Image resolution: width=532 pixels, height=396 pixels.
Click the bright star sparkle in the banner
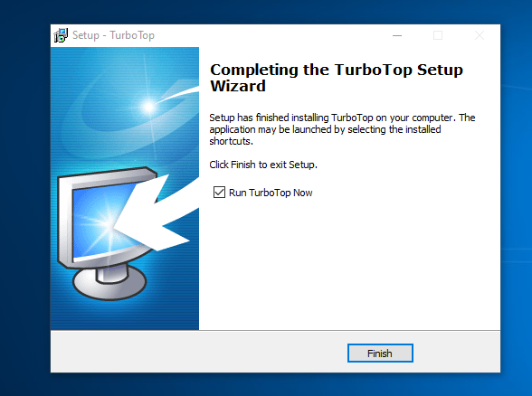point(148,107)
